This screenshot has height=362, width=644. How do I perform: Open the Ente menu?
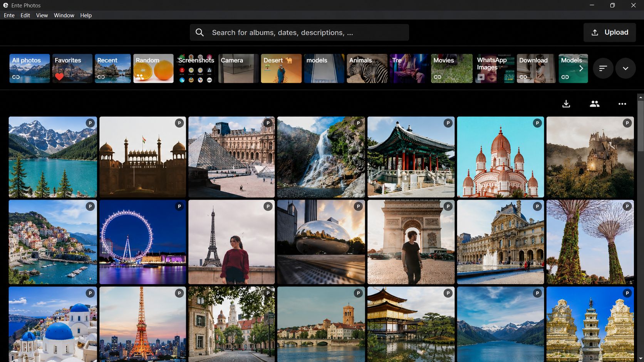(9, 15)
